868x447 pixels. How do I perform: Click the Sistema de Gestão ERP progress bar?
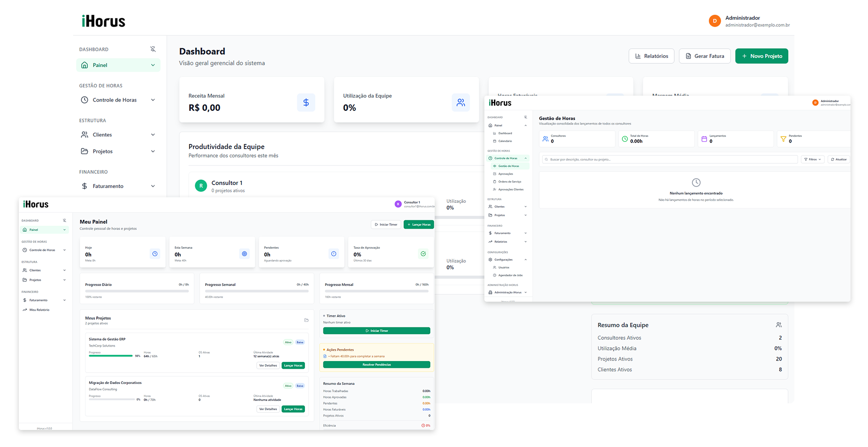coord(111,356)
